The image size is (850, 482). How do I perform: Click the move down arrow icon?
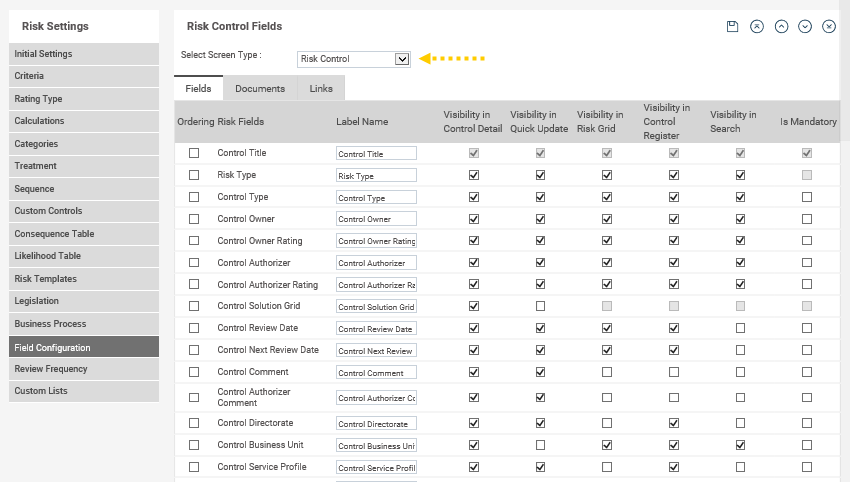pyautogui.click(x=805, y=26)
